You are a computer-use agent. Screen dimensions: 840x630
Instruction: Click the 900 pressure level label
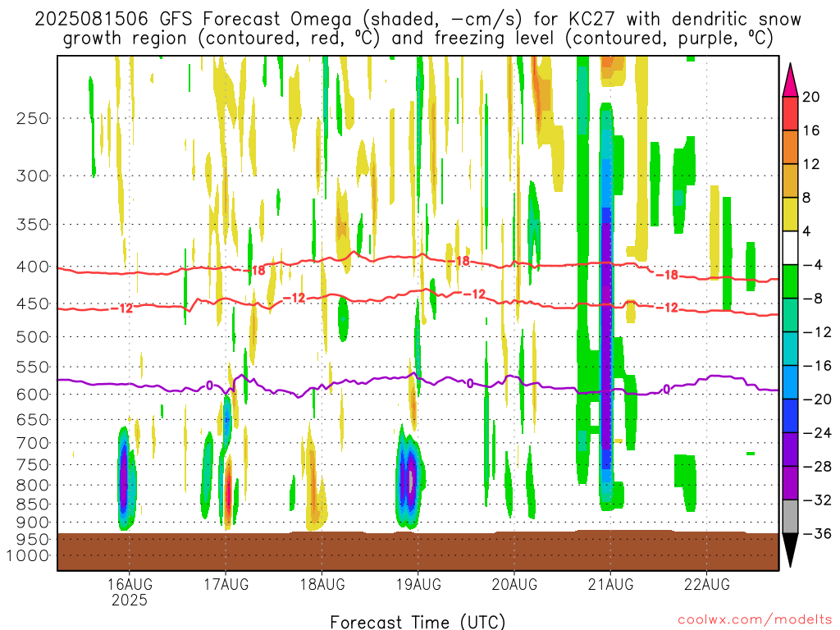tap(33, 523)
